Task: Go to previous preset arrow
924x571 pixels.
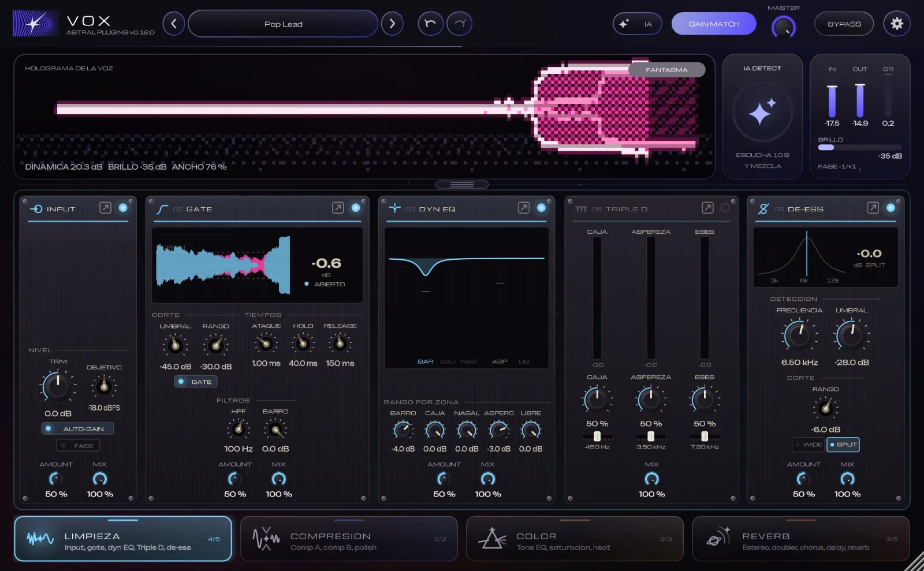Action: pos(174,24)
